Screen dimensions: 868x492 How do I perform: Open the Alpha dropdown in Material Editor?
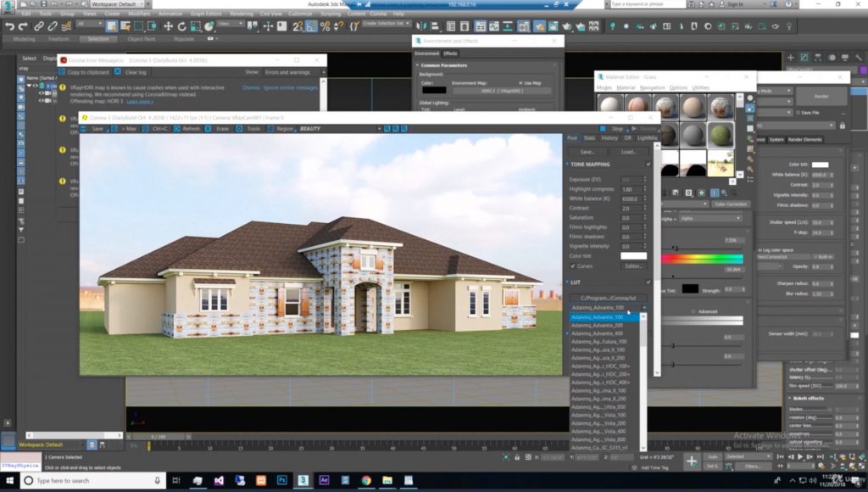(x=710, y=218)
